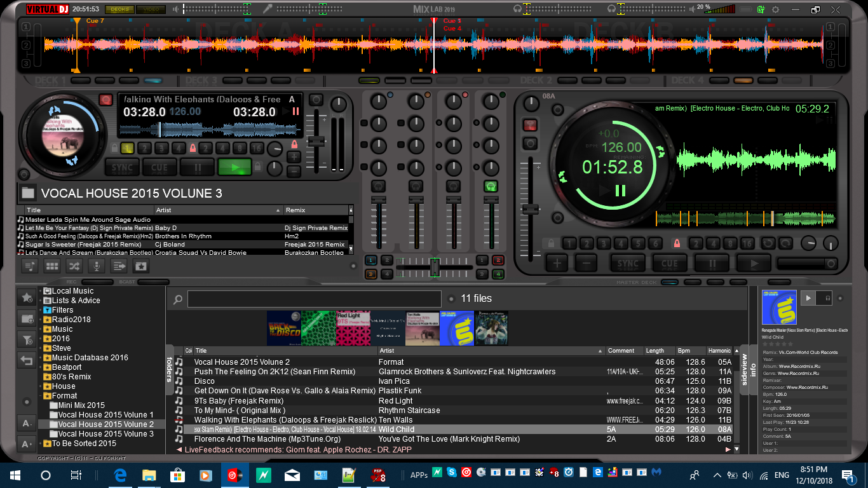Image resolution: width=868 pixels, height=488 pixels.
Task: Expand the Local Music tree node
Action: point(41,291)
